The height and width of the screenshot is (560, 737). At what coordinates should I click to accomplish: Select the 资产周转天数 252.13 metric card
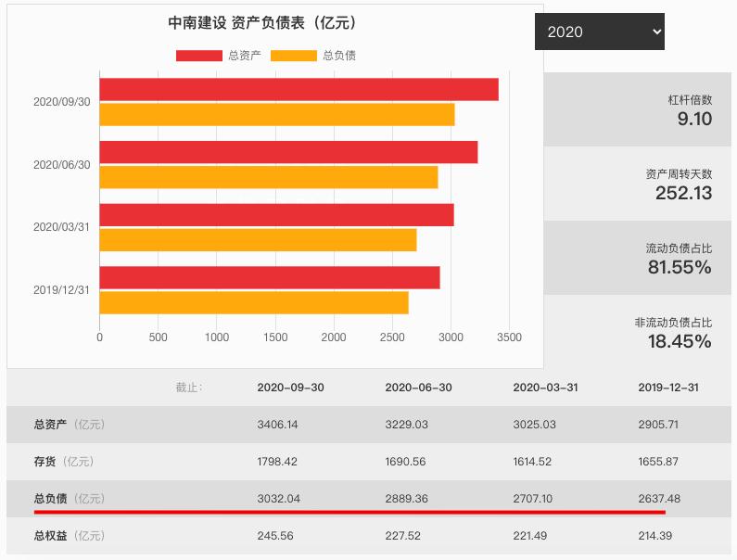[x=638, y=184]
